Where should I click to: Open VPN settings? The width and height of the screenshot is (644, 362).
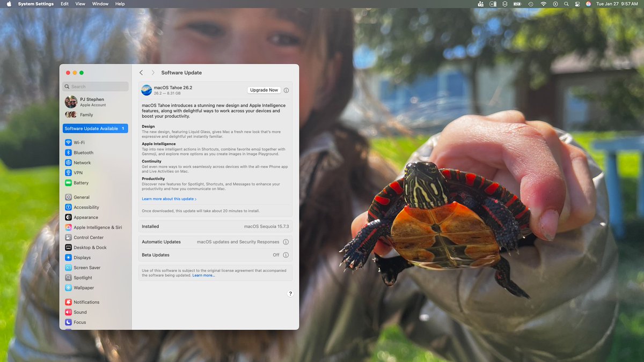96,173
